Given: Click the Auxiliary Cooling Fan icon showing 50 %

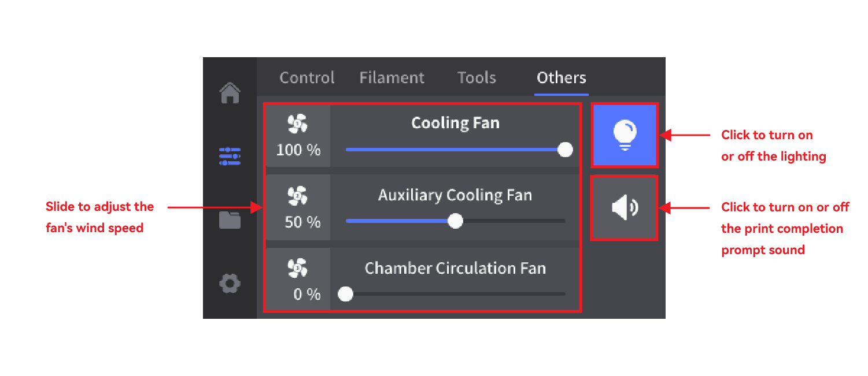Looking at the screenshot, I should tap(298, 196).
